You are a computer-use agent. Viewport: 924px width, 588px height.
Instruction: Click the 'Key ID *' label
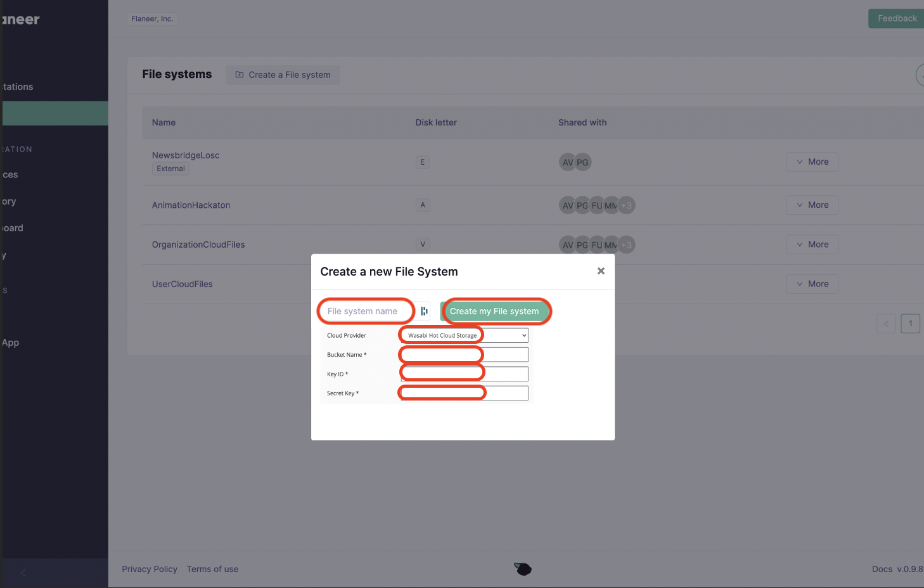[337, 374]
